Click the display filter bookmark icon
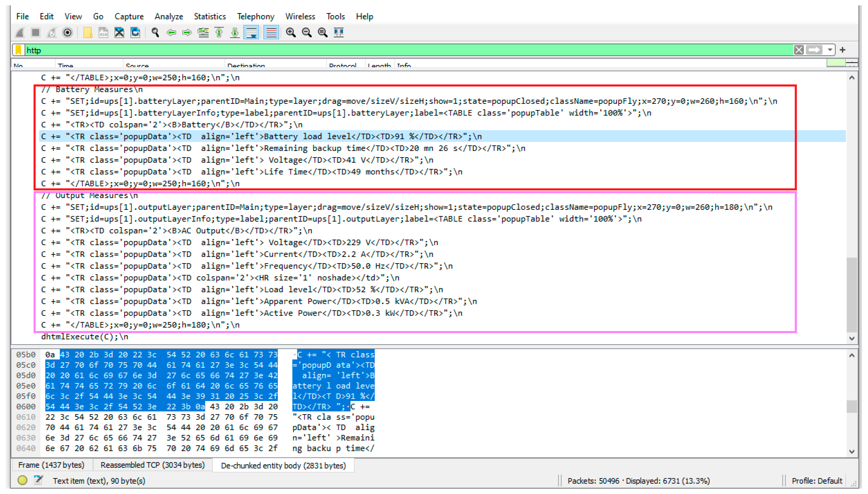Viewport: 868px width, 494px height. (19, 50)
